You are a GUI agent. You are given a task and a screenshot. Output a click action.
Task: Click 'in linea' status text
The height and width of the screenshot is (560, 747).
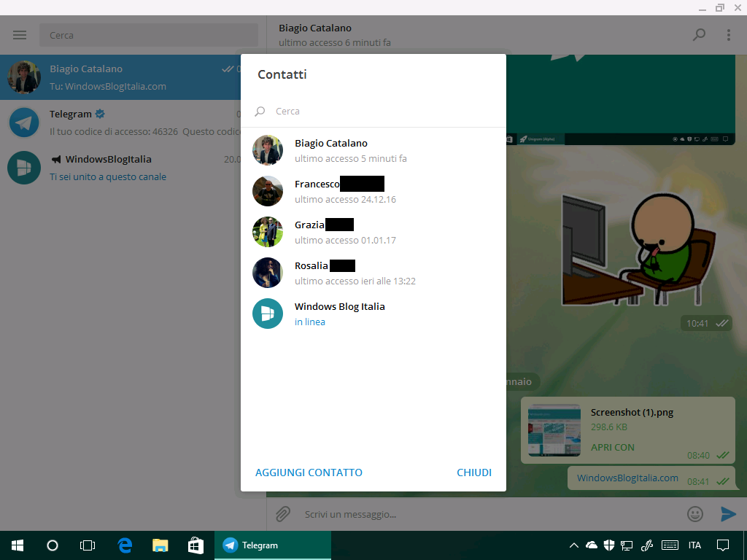tap(309, 322)
